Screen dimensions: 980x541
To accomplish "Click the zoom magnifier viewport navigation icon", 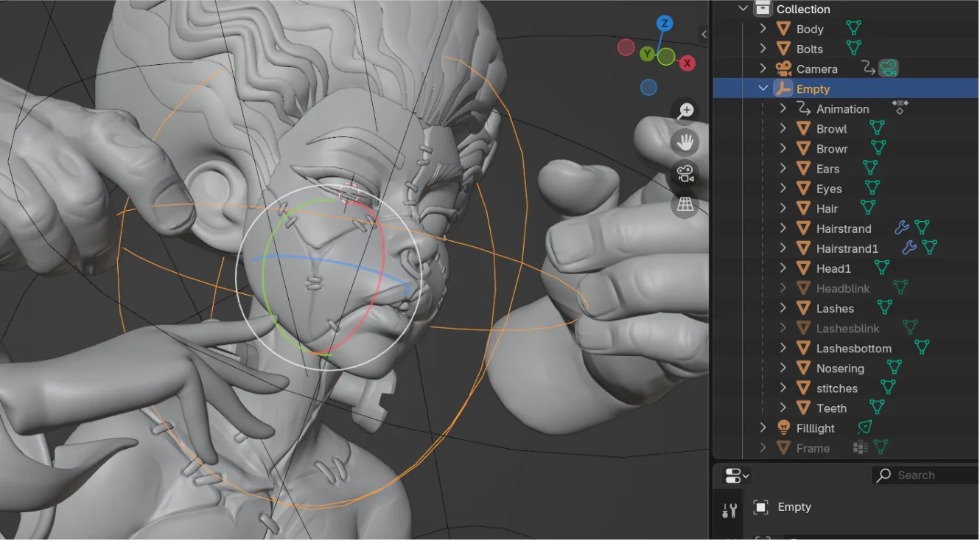I will coord(686,111).
